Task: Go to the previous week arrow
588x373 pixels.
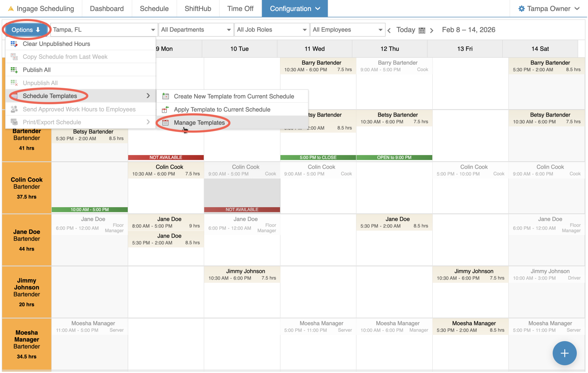Action: [389, 30]
